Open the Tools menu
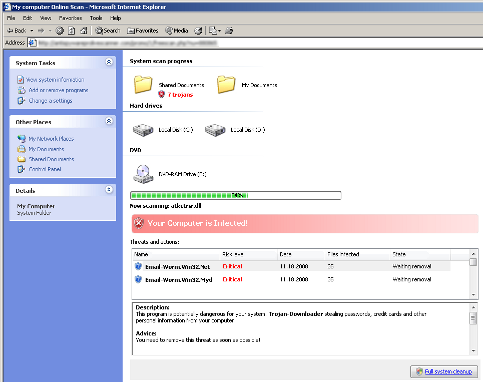The width and height of the screenshot is (483, 382). 96,18
